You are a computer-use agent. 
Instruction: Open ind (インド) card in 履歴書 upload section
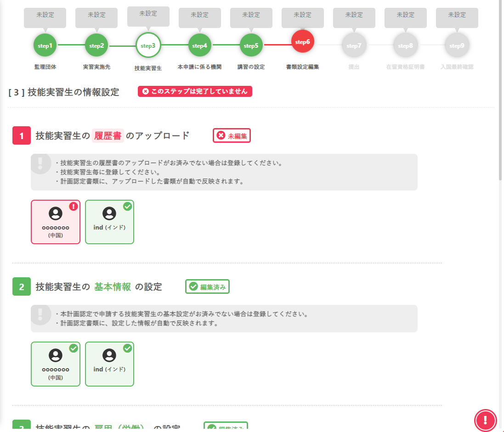point(109,222)
